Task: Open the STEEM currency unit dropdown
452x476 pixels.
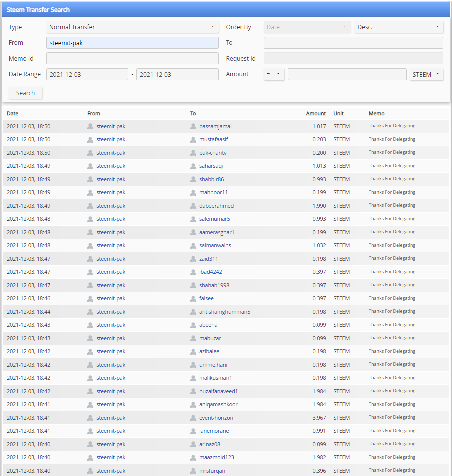Action: pos(426,74)
